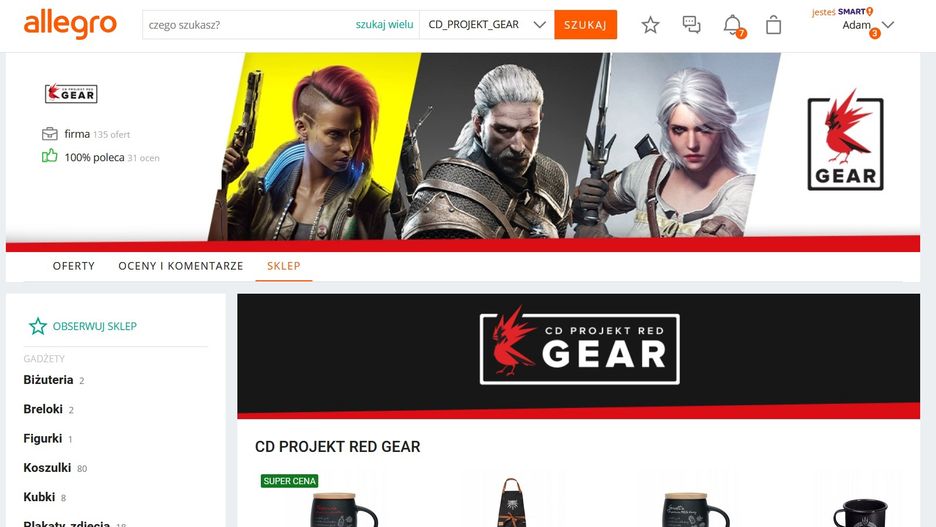Open the shopping bag cart icon
Screen dimensions: 936x527
point(773,25)
